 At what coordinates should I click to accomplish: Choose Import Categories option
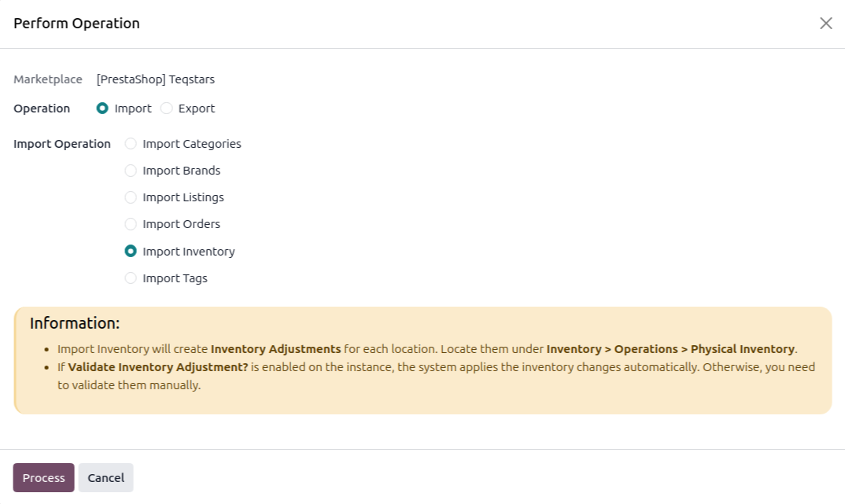point(131,144)
